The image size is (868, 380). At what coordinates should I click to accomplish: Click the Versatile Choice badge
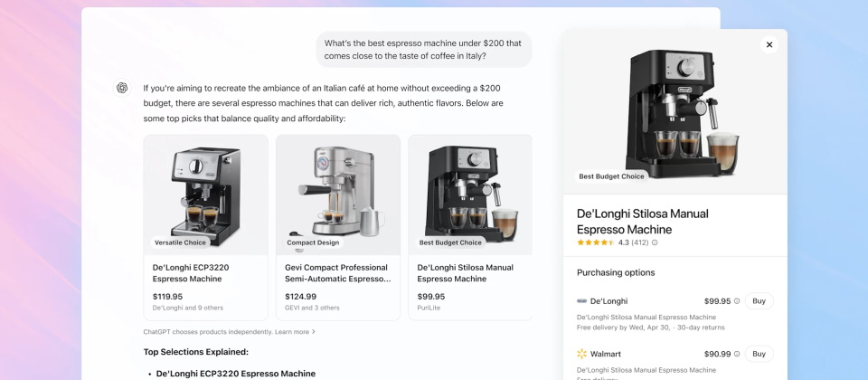click(180, 242)
